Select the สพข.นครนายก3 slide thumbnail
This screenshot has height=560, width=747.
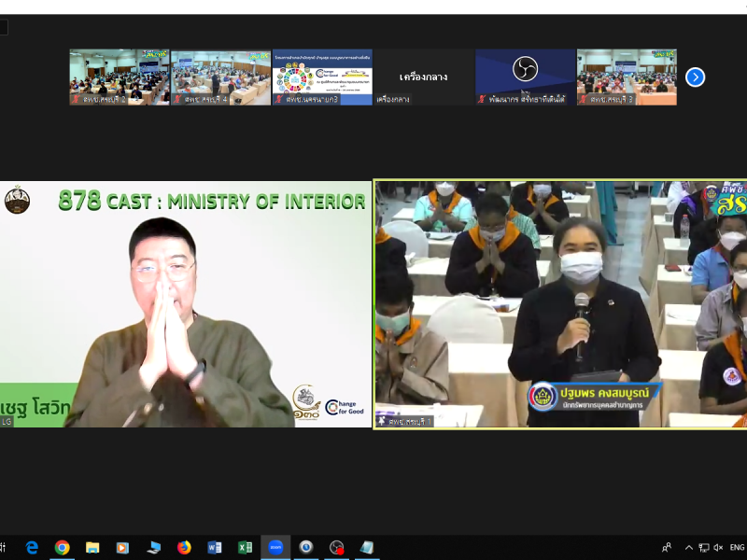point(322,77)
